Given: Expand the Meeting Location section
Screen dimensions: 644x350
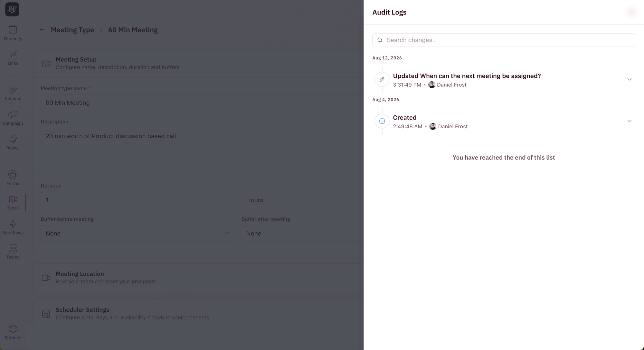Looking at the screenshot, I should (x=199, y=278).
